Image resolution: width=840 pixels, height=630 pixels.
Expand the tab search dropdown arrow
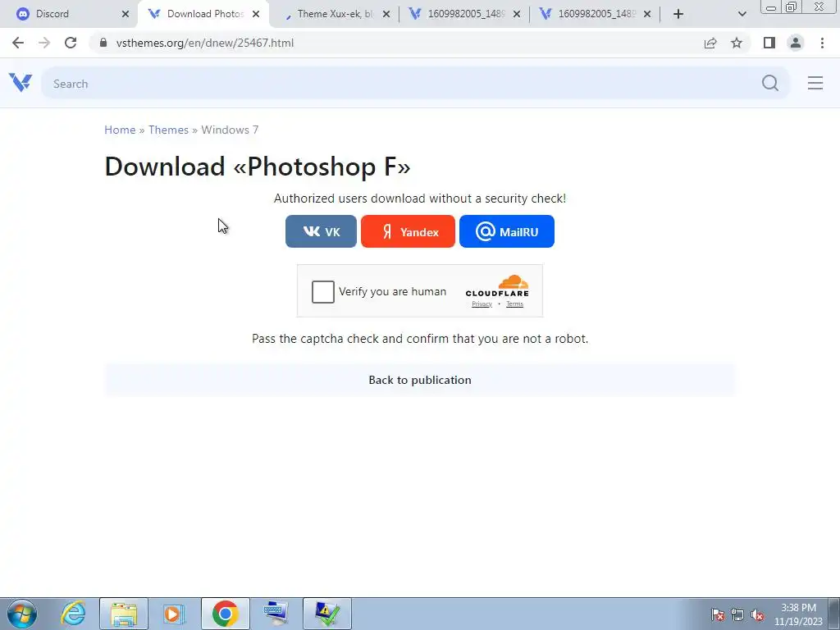click(742, 14)
